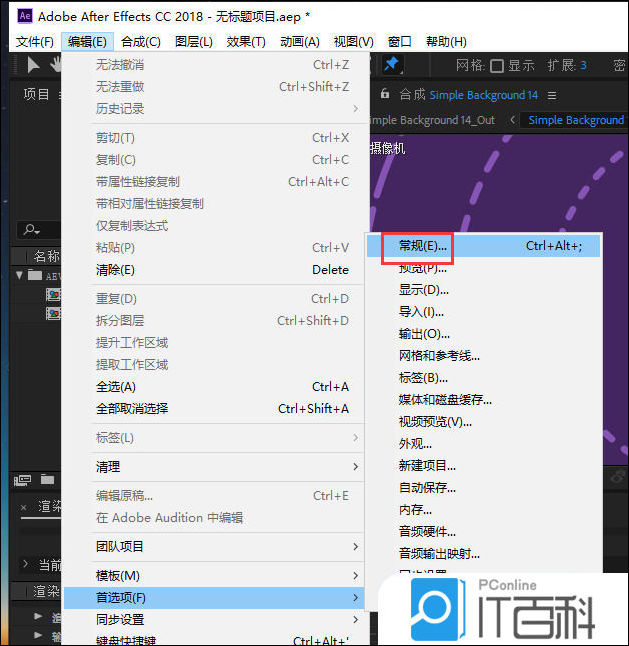The image size is (629, 646).
Task: Choose Appearance (外观) preferences
Action: click(483, 444)
